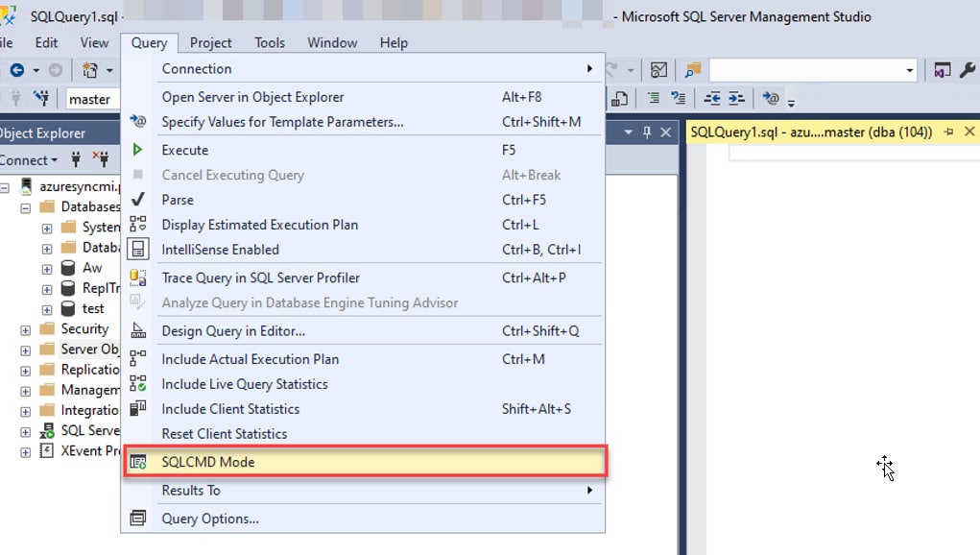The width and height of the screenshot is (980, 555).
Task: Toggle Include Client Statistics
Action: [363, 409]
